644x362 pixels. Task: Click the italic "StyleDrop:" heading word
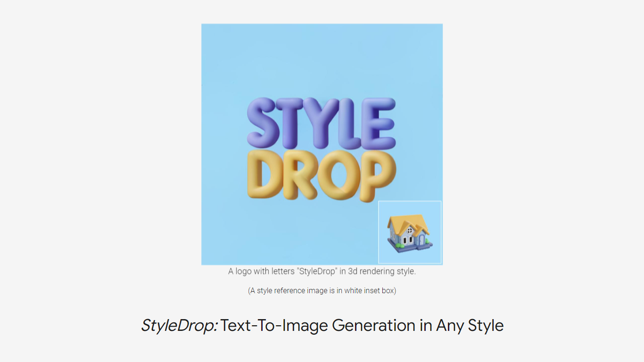coord(179,326)
